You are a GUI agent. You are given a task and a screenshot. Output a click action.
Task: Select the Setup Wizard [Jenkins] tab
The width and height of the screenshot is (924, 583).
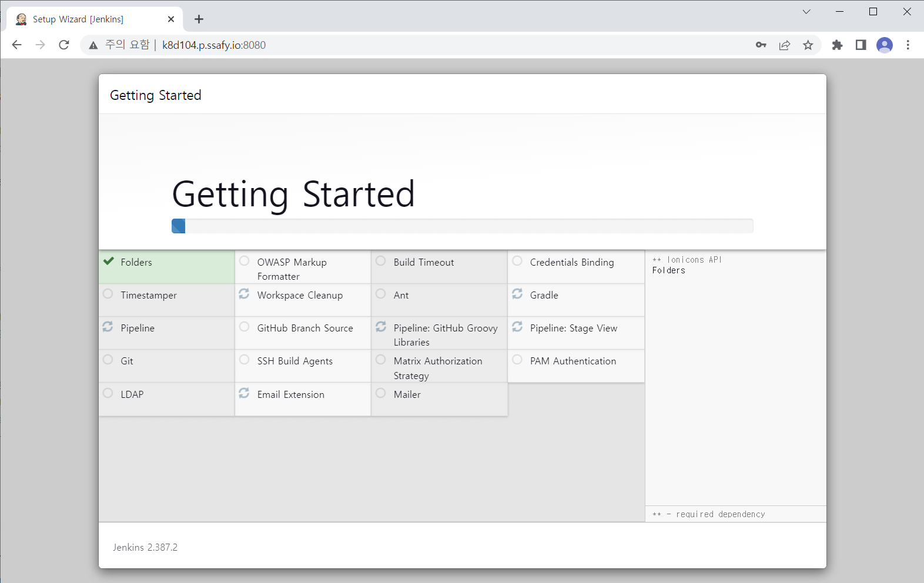click(x=95, y=19)
